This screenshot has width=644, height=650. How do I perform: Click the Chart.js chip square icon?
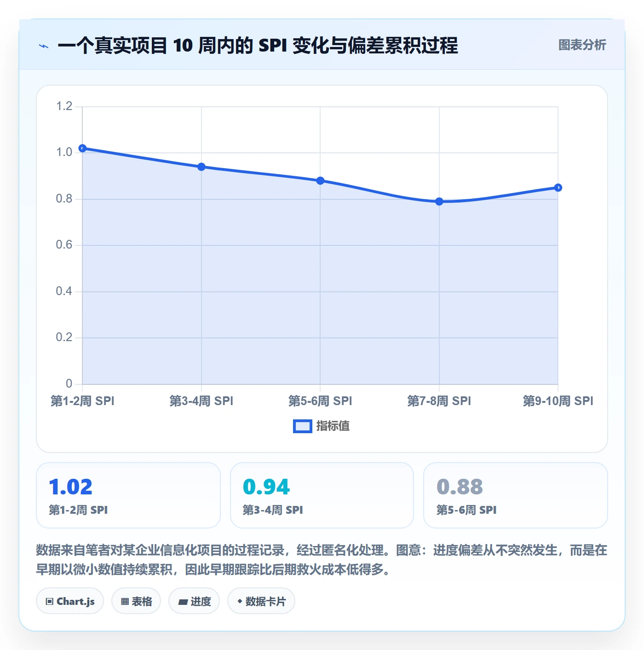tap(50, 602)
